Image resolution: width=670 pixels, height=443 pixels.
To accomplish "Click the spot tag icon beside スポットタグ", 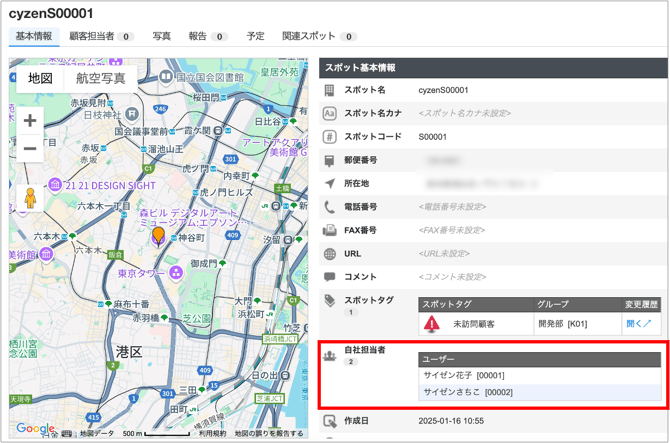I will click(x=330, y=300).
